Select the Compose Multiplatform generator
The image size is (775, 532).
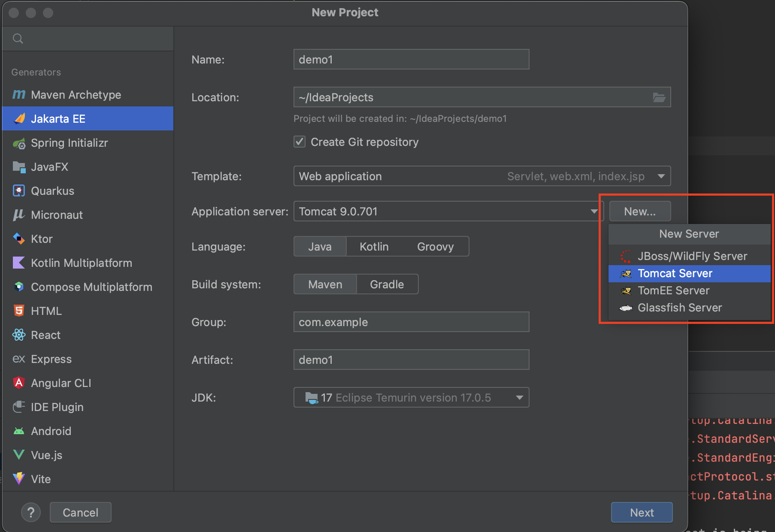[88, 287]
